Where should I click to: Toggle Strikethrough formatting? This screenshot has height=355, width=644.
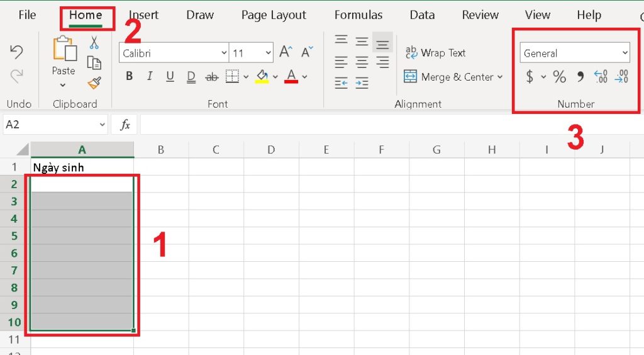(212, 76)
